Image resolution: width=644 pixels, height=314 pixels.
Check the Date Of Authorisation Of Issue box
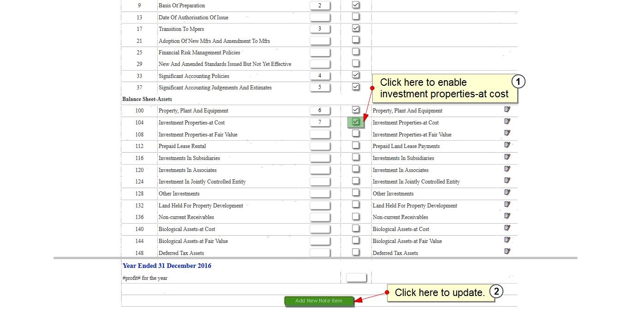(356, 17)
